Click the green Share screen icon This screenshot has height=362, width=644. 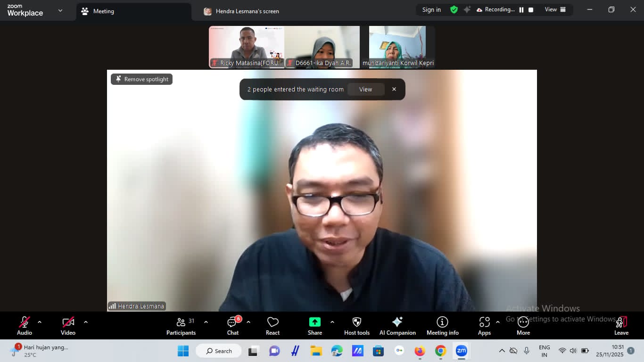pos(314,322)
